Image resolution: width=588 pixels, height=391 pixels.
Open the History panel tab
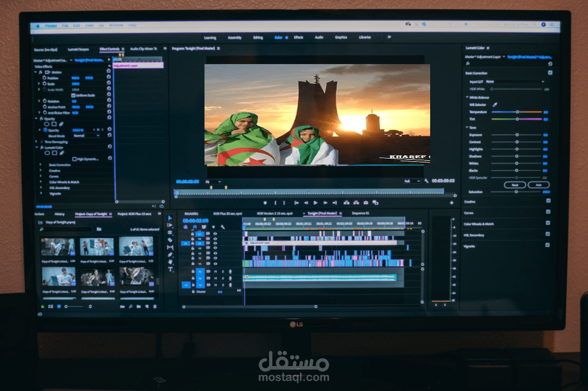(x=60, y=214)
